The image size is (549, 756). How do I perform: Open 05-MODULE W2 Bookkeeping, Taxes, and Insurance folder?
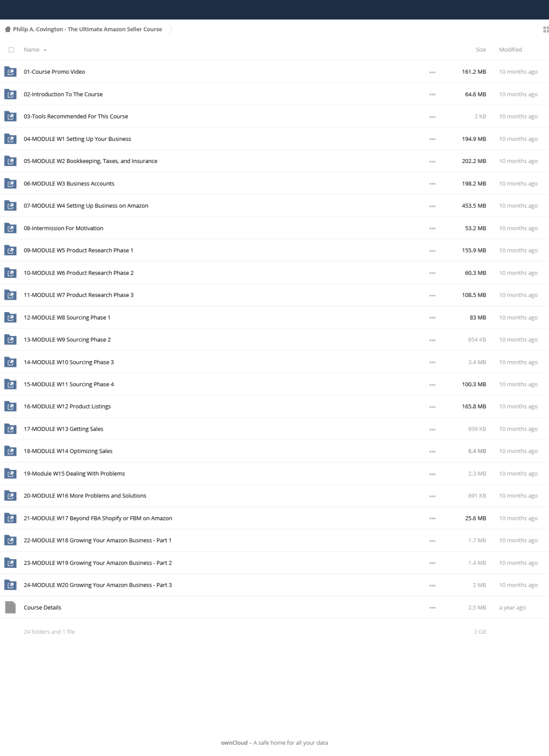pyautogui.click(x=91, y=161)
